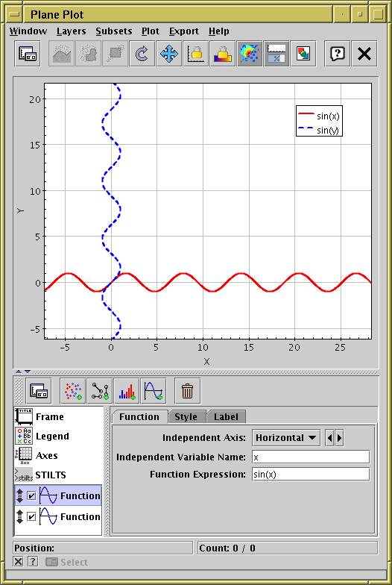
Task: Click the sine icon of the highlighted Function row
Action: tap(48, 495)
